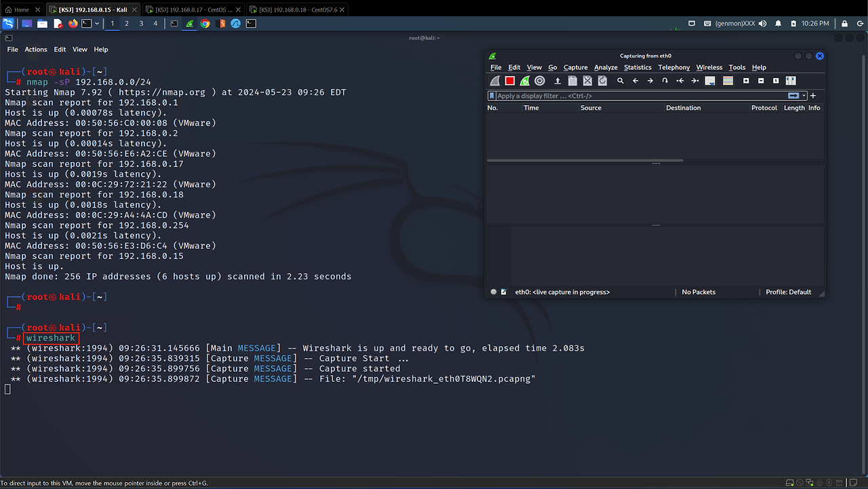Switch to workspace 3 in panel

click(141, 23)
